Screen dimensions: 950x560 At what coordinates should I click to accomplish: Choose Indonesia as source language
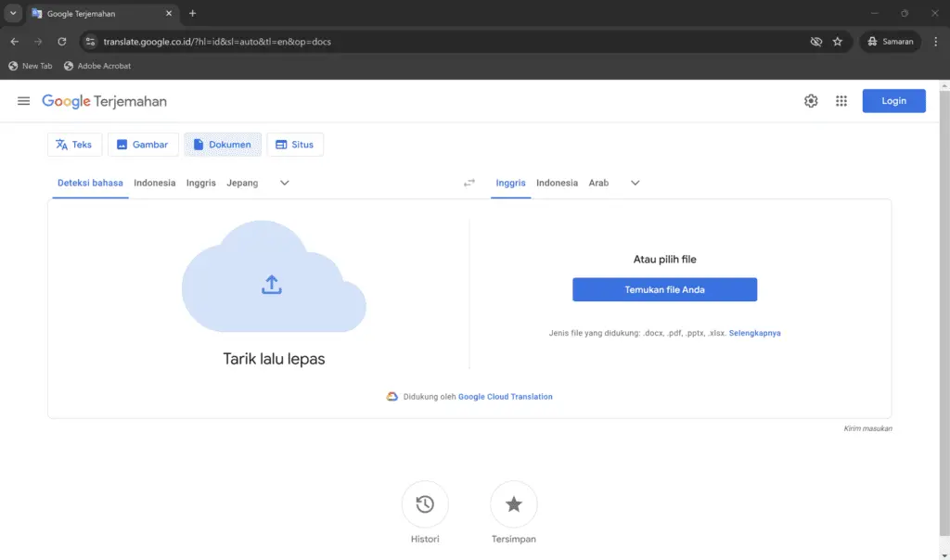[x=155, y=183]
